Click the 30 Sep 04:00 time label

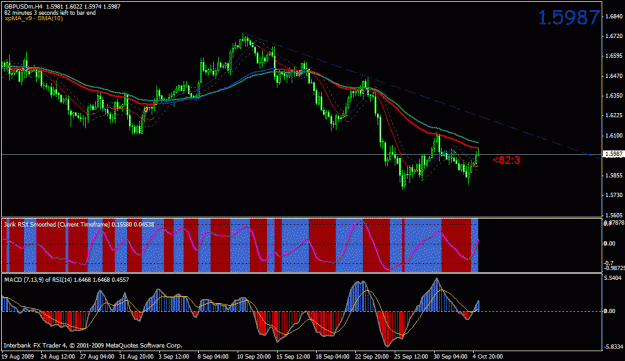(x=450, y=357)
